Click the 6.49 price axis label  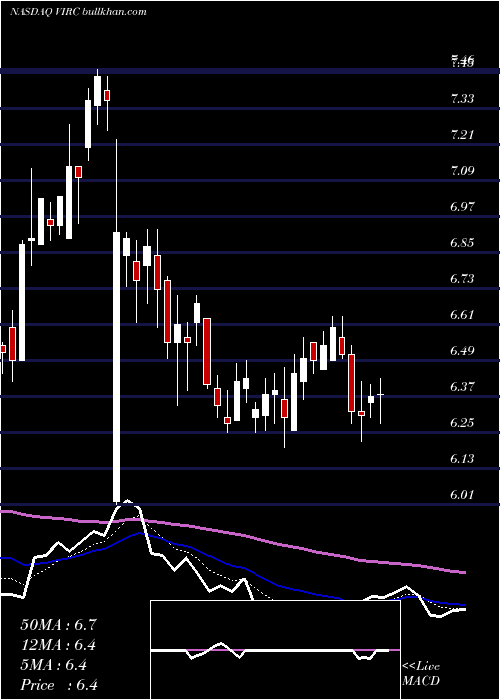(462, 350)
